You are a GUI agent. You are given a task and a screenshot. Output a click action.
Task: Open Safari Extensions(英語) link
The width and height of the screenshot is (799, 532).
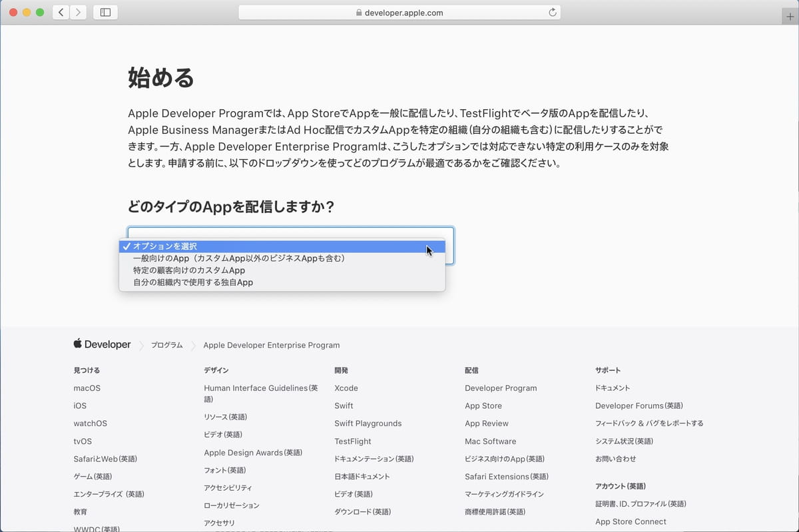pyautogui.click(x=507, y=477)
